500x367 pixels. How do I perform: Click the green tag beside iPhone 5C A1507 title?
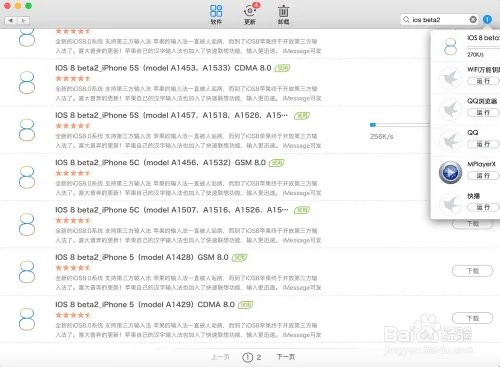302,210
